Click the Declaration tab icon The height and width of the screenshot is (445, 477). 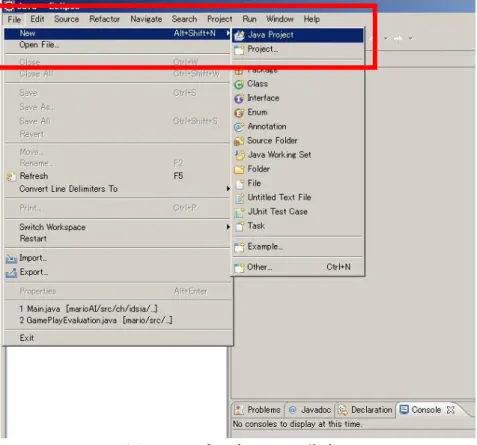tap(343, 410)
